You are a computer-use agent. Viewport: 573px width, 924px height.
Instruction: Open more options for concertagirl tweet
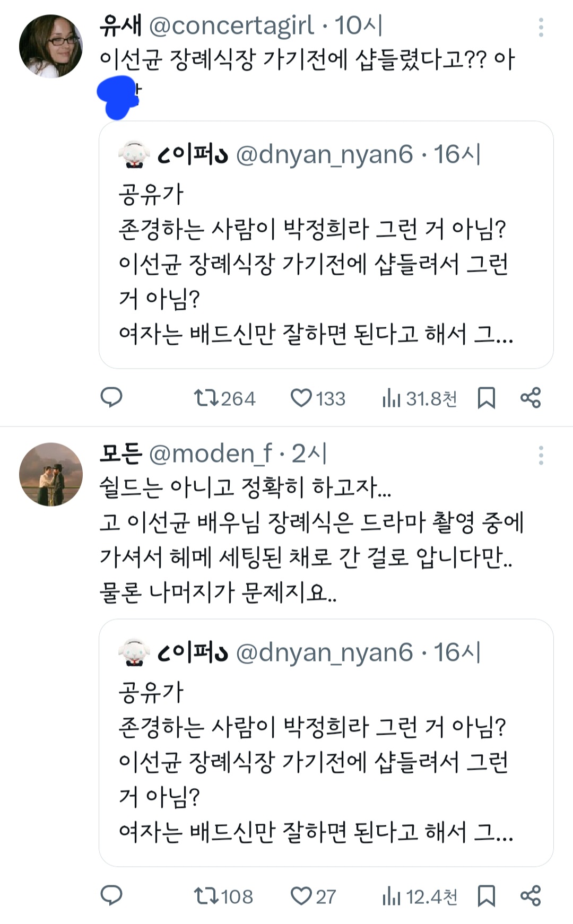point(541,28)
